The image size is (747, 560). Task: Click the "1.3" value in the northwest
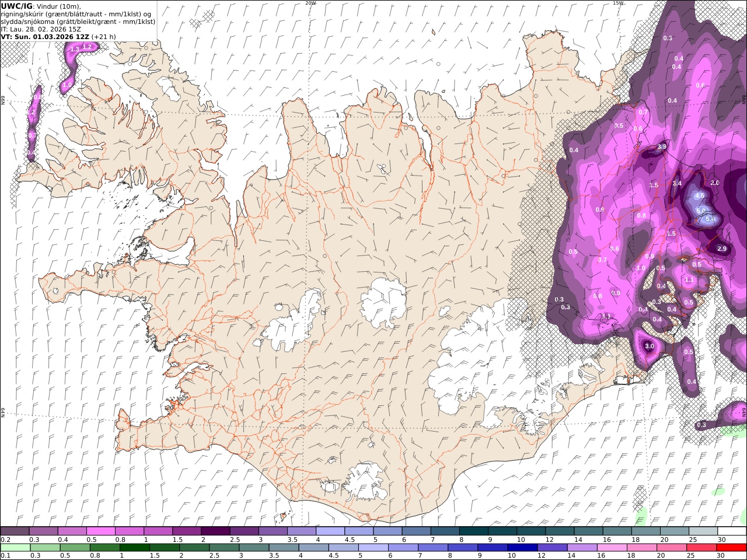[x=75, y=50]
